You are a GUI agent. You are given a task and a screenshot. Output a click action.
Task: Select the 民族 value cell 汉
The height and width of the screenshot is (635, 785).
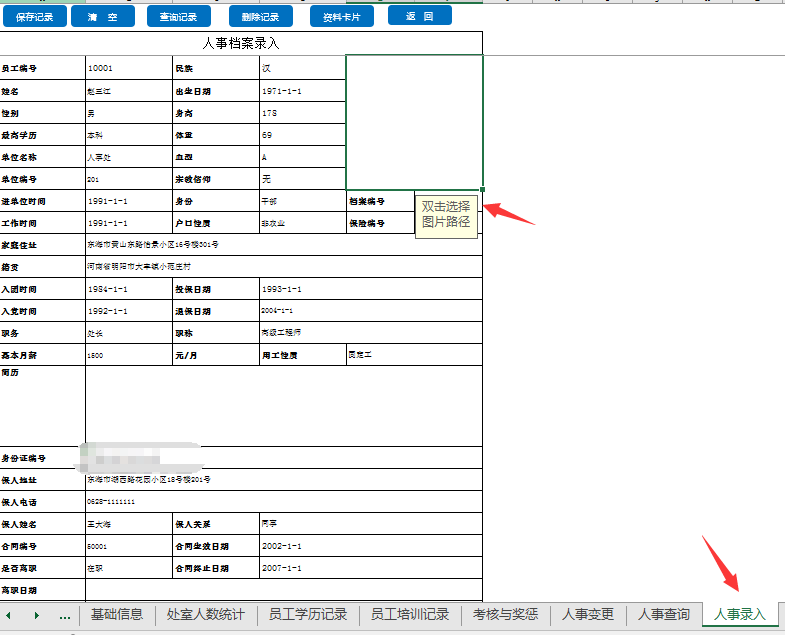point(302,68)
